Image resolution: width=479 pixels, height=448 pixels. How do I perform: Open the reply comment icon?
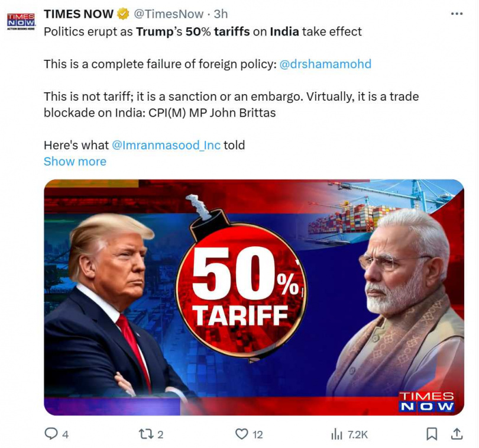tap(51, 434)
